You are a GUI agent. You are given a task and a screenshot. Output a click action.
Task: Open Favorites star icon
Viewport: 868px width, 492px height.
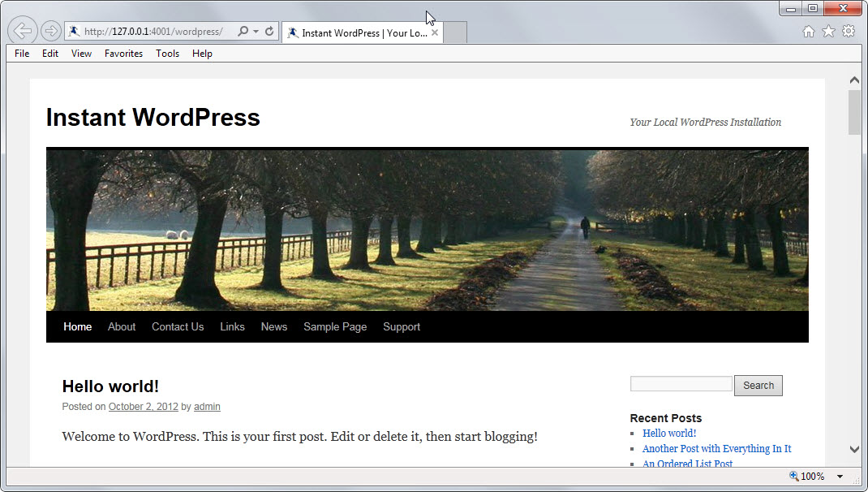[x=829, y=31]
